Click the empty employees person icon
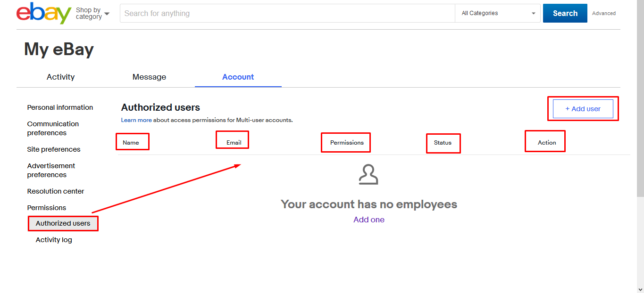The height and width of the screenshot is (293, 644). (x=368, y=174)
